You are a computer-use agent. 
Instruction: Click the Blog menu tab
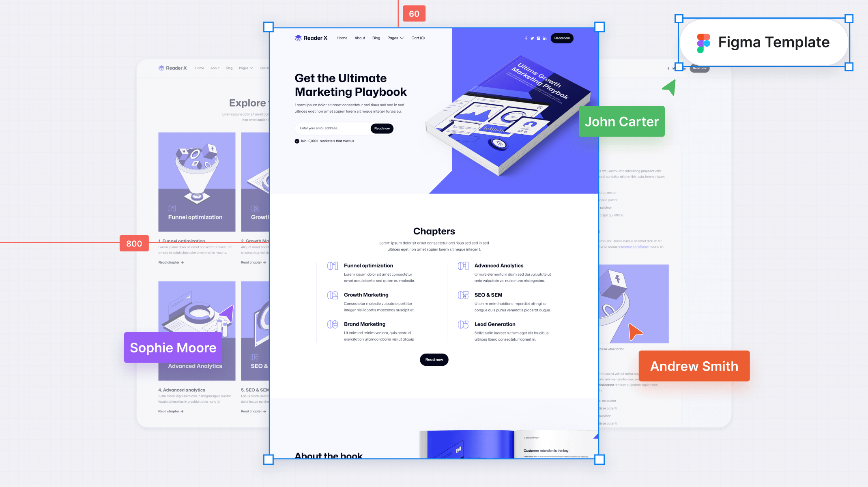[376, 38]
